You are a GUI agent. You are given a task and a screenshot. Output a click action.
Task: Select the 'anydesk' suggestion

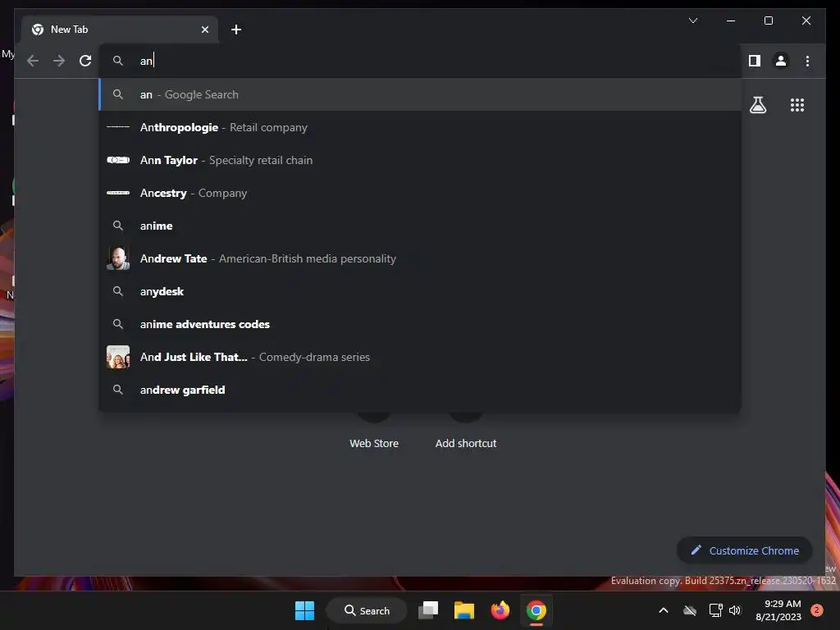point(421,291)
